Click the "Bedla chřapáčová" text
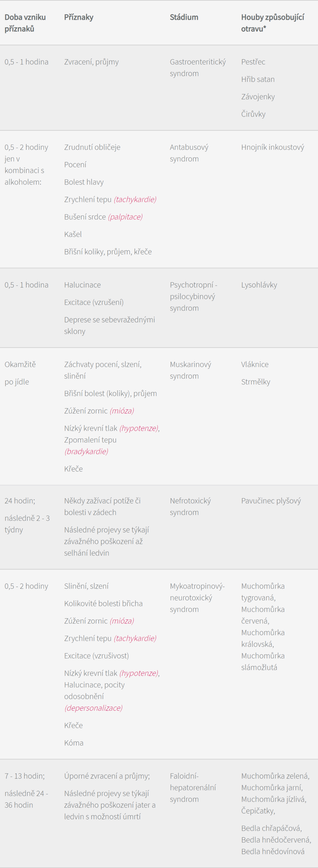This screenshot has height=868, width=318. coord(271,828)
